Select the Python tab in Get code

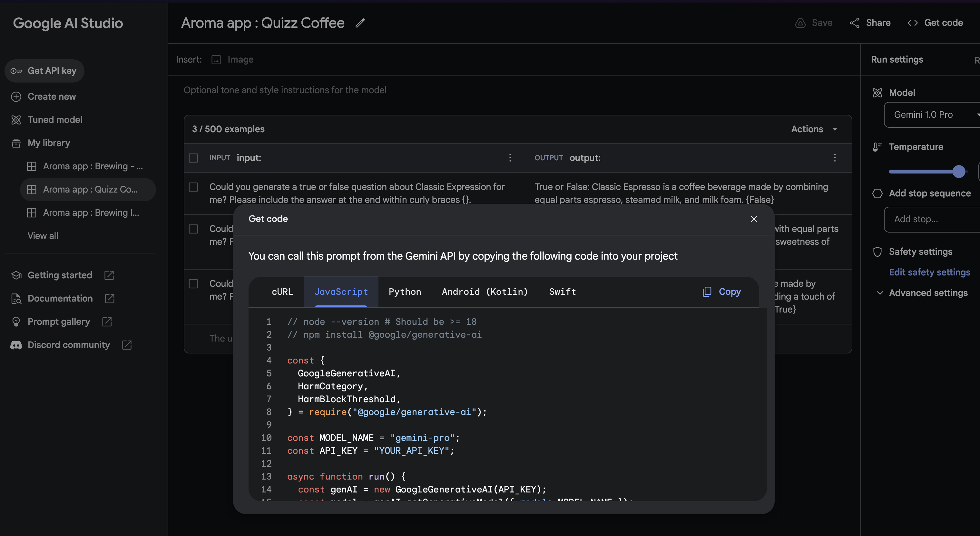pos(405,291)
